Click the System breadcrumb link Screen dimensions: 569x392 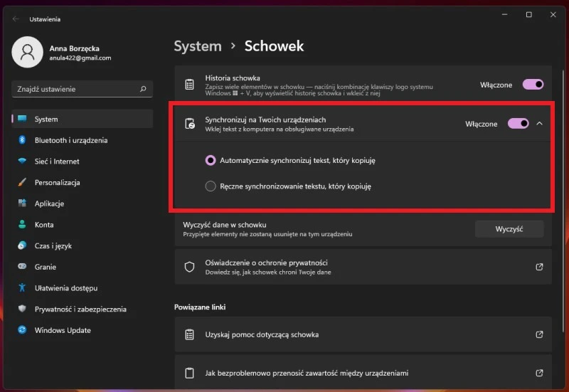[x=198, y=46]
